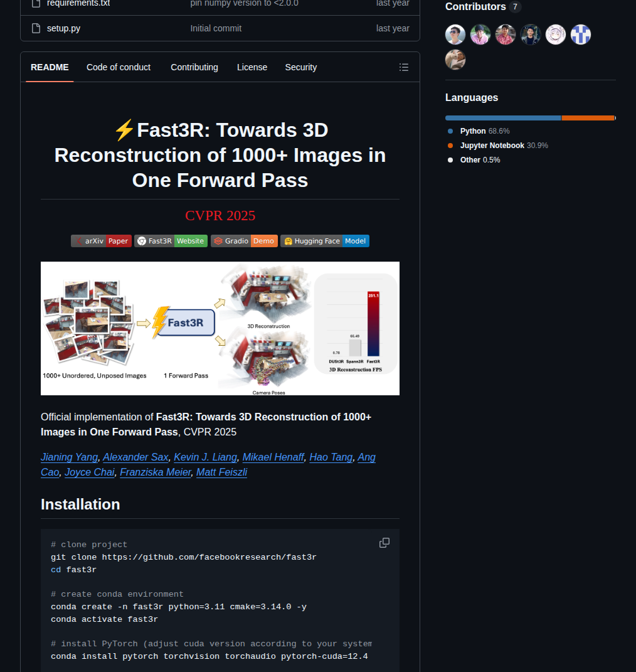636x672 pixels.
Task: Open the Contributing tab
Action: (x=194, y=67)
